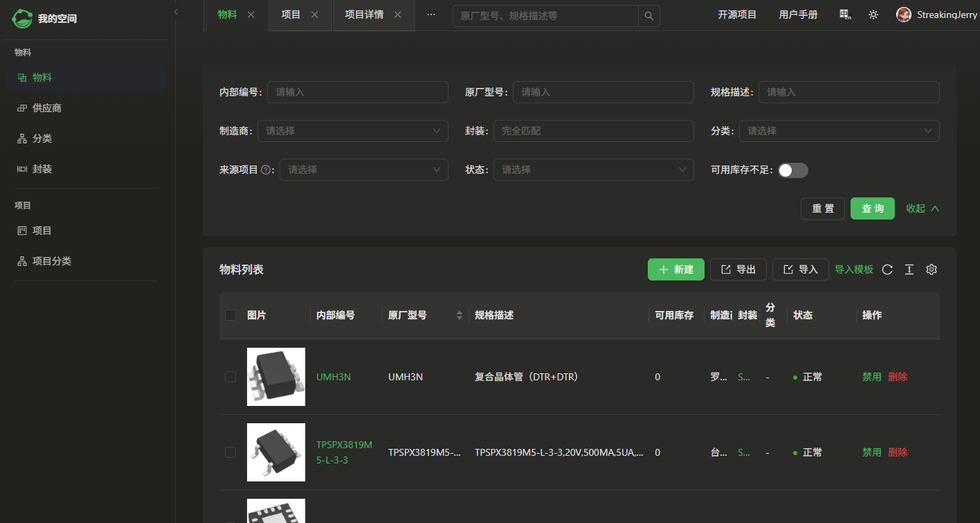Focus the 原厂型号 filter input
Screen dimensions: 980x523
(x=604, y=92)
